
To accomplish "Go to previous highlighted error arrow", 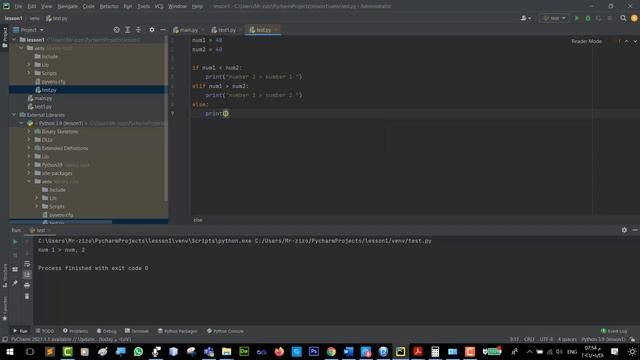I will click(x=627, y=42).
